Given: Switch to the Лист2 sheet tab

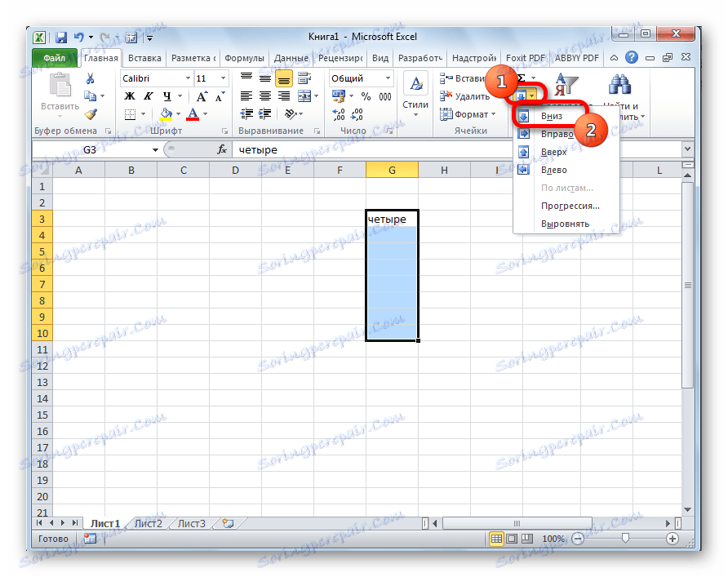Looking at the screenshot, I should (x=149, y=525).
